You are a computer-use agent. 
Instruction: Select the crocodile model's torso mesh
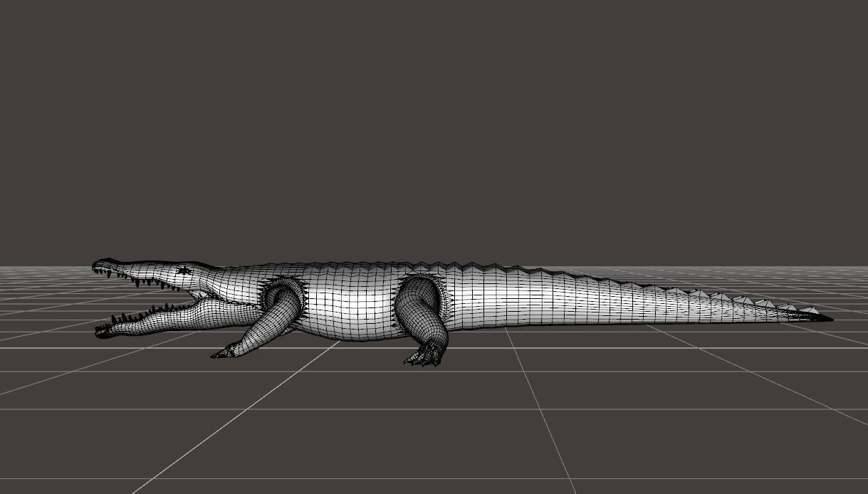pos(352,303)
